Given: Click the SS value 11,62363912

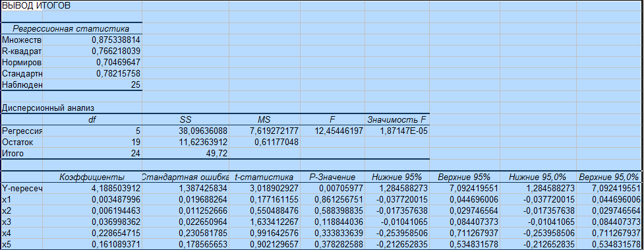Looking at the screenshot, I should (203, 142).
